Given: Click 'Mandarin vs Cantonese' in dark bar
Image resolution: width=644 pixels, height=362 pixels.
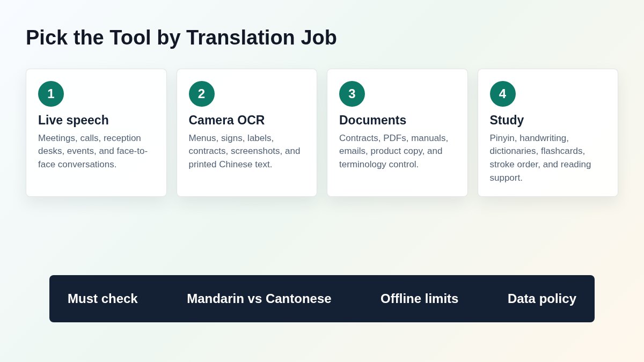Looking at the screenshot, I should [259, 299].
